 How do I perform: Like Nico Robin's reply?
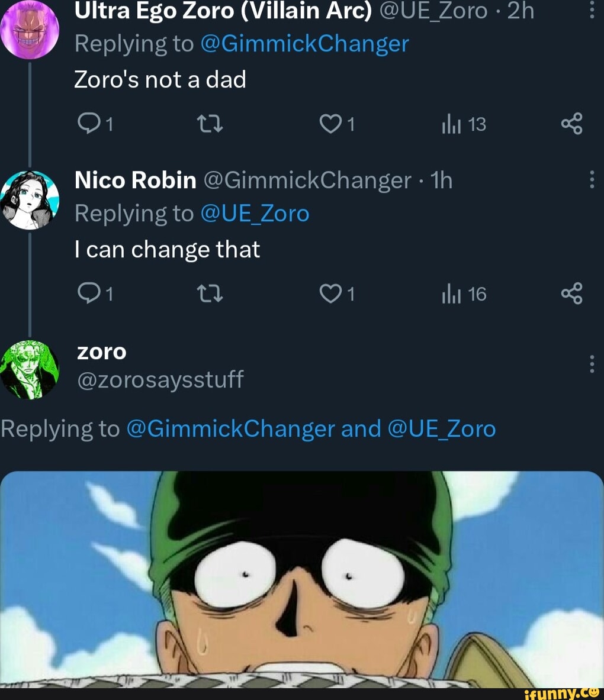point(332,293)
